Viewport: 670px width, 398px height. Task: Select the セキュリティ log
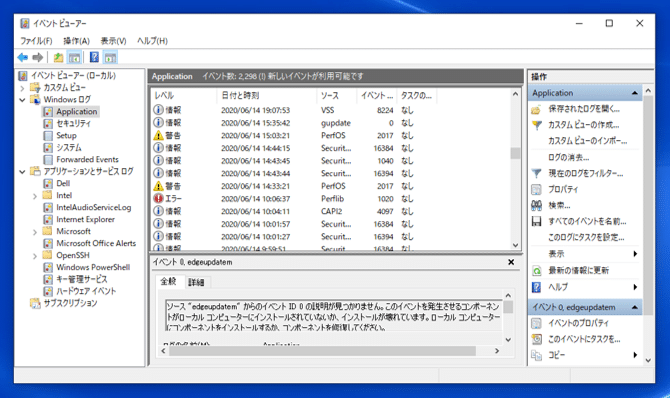(73, 124)
